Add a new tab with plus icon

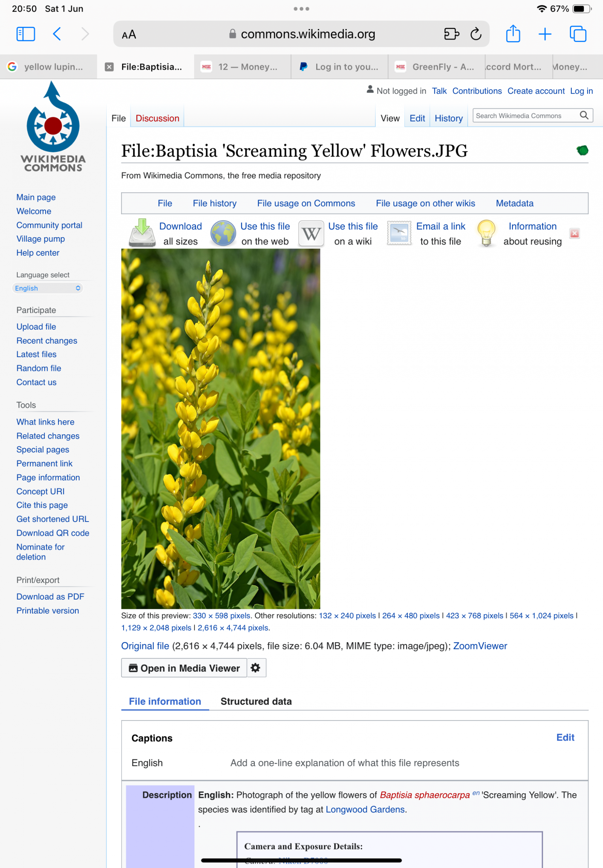(545, 34)
